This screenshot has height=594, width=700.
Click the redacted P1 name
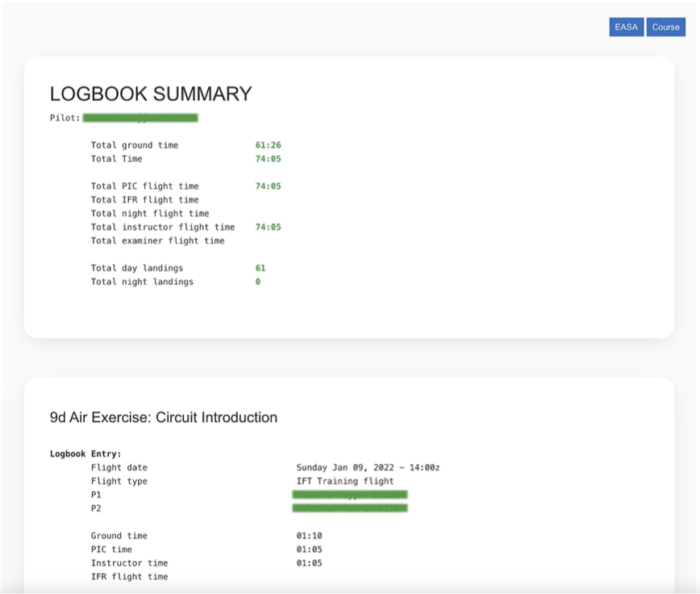(350, 495)
